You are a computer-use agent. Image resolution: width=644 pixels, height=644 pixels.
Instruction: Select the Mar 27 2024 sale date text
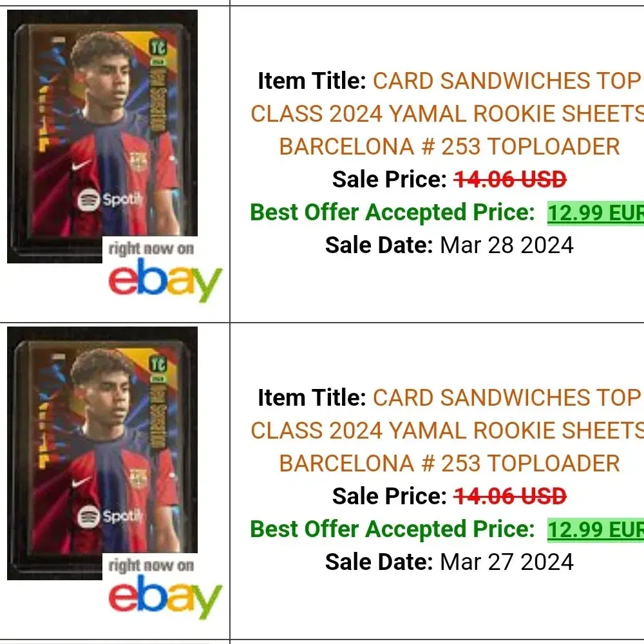point(506,562)
